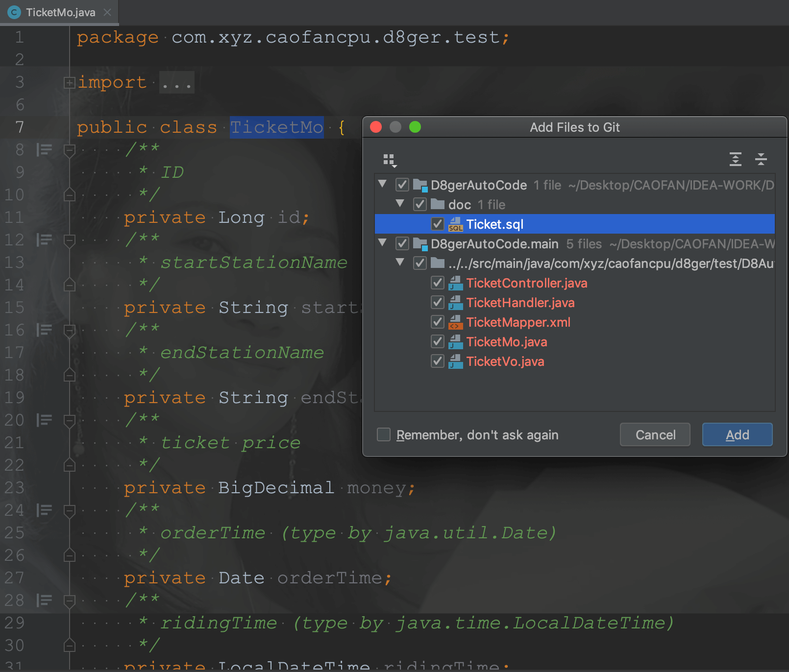
Task: Fold the comment starting at line 24
Action: tap(69, 511)
